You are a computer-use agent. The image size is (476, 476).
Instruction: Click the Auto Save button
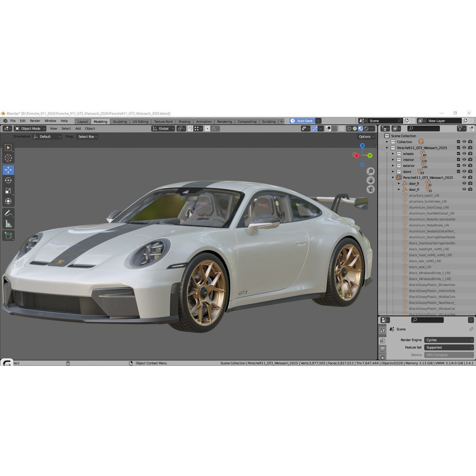[302, 121]
